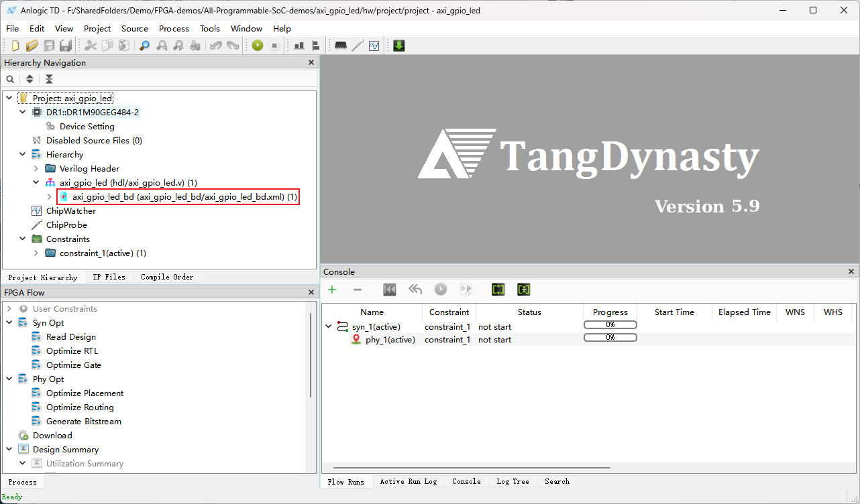This screenshot has height=504, width=860.
Task: Click the New File icon in toolbar
Action: (15, 46)
